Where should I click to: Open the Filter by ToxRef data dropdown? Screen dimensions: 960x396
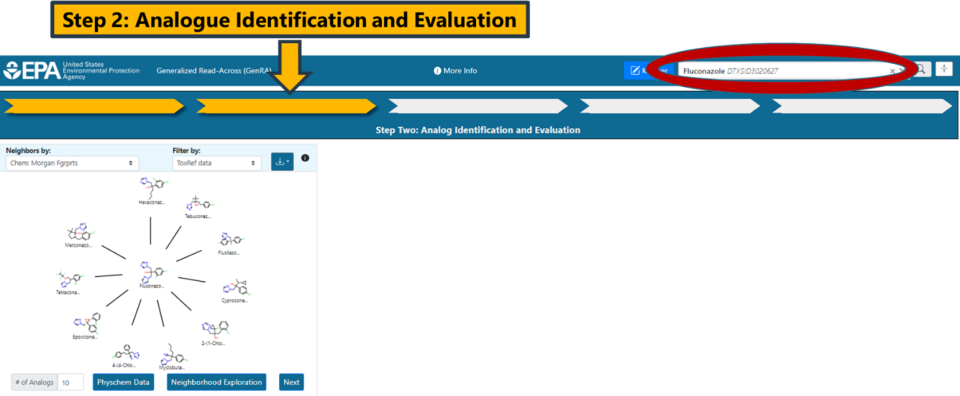click(x=217, y=163)
